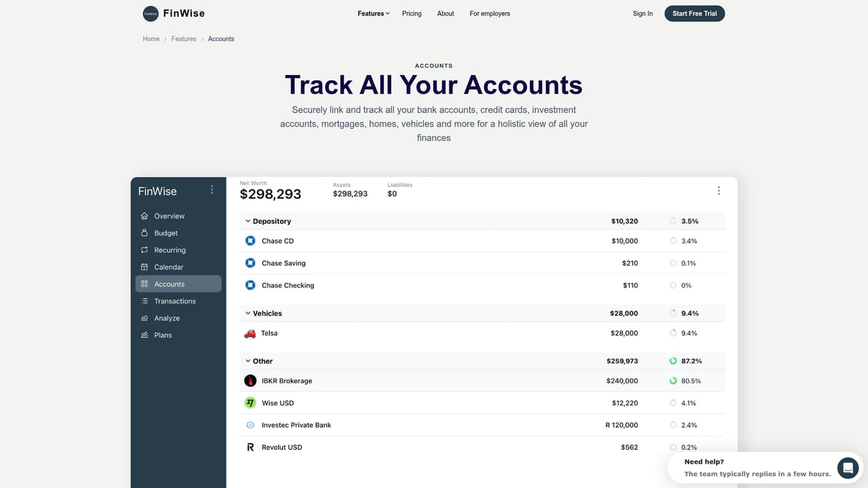Open the chat support launcher icon

pos(848,468)
